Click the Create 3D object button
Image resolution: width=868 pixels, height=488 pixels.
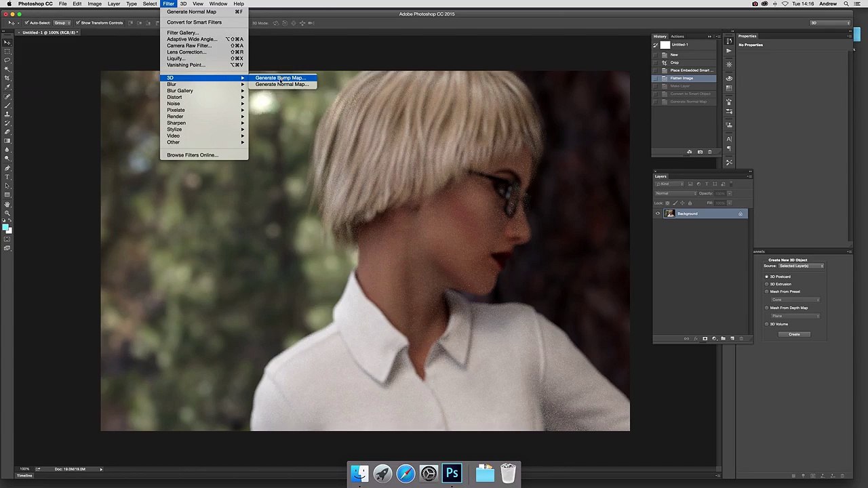click(794, 334)
